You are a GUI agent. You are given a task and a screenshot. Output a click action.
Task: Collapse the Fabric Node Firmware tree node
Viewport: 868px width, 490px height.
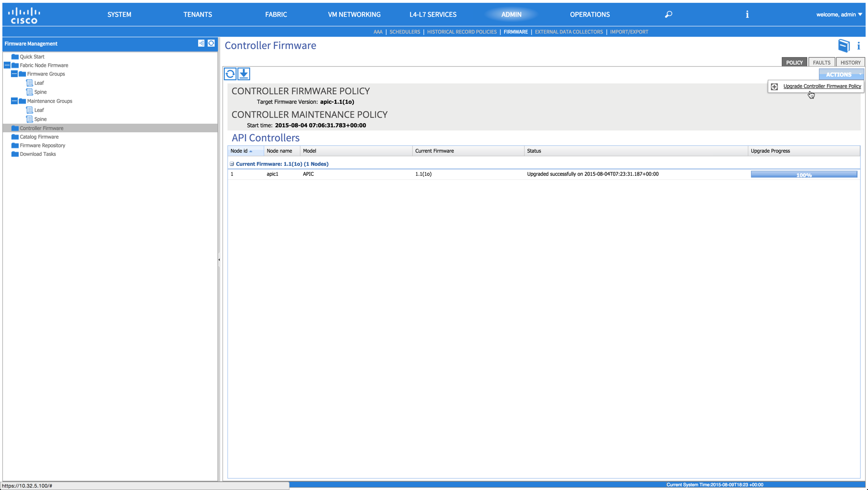7,65
